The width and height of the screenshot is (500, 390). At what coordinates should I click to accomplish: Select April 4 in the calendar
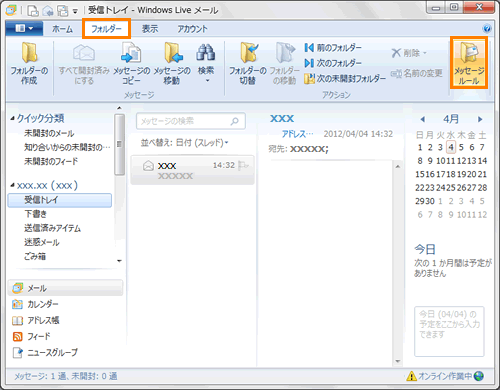[x=451, y=147]
